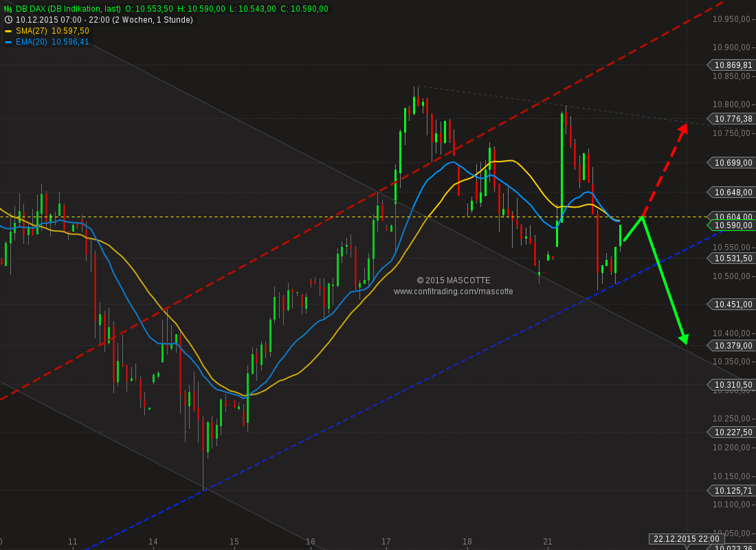Click the 10.869,81 price level tag
Screen dimensions: 756x550
tap(731, 65)
